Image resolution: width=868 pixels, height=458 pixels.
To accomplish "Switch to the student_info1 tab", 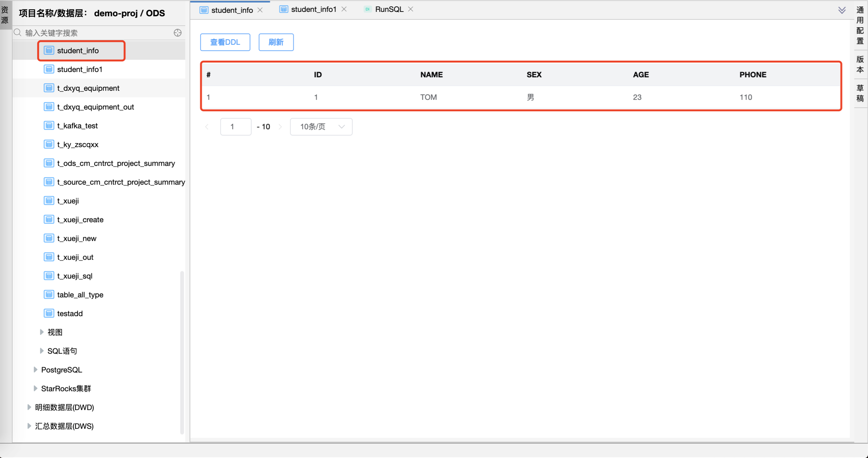I will pos(313,9).
